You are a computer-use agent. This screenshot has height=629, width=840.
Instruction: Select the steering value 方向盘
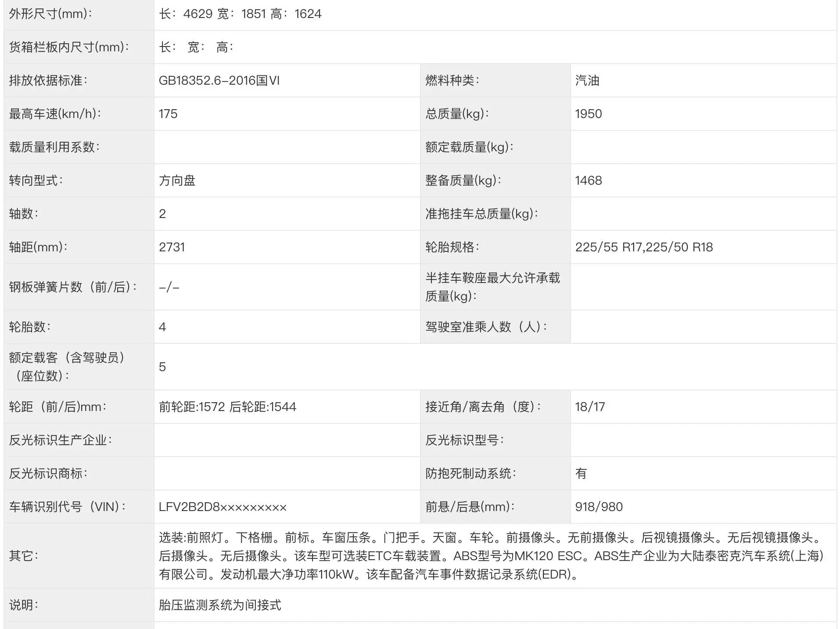(177, 181)
